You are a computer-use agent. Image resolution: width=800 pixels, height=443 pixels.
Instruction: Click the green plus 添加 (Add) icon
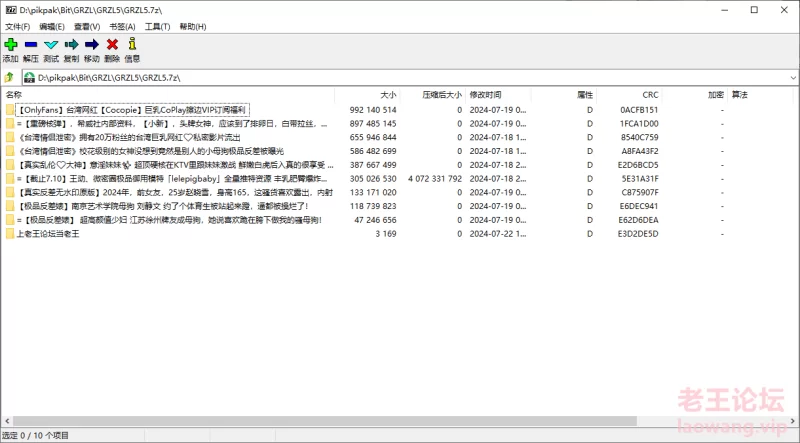(x=10, y=44)
